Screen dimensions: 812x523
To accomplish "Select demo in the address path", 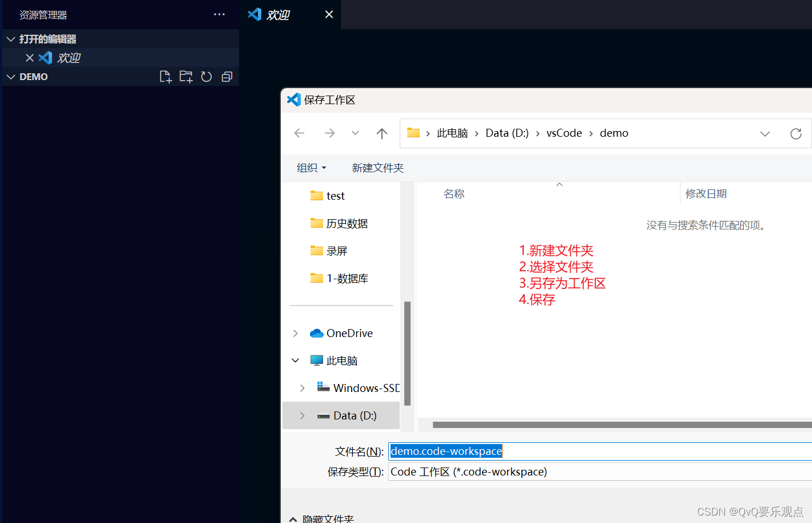I will click(614, 133).
